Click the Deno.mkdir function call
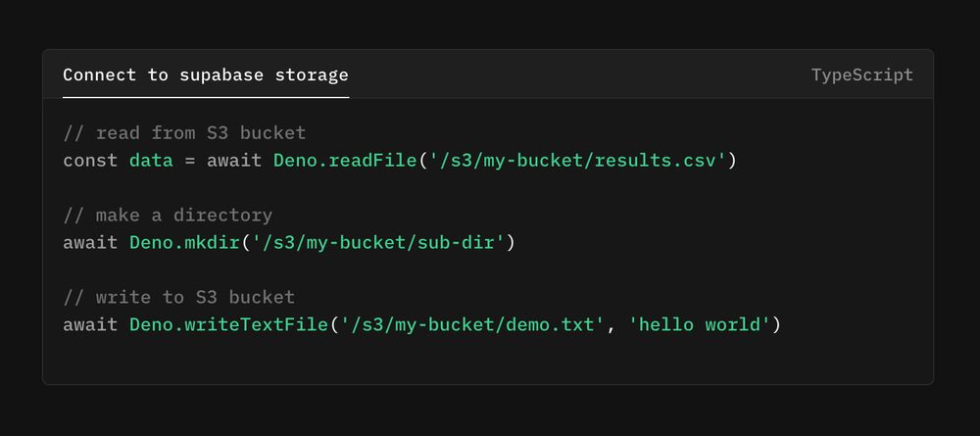 pyautogui.click(x=184, y=242)
